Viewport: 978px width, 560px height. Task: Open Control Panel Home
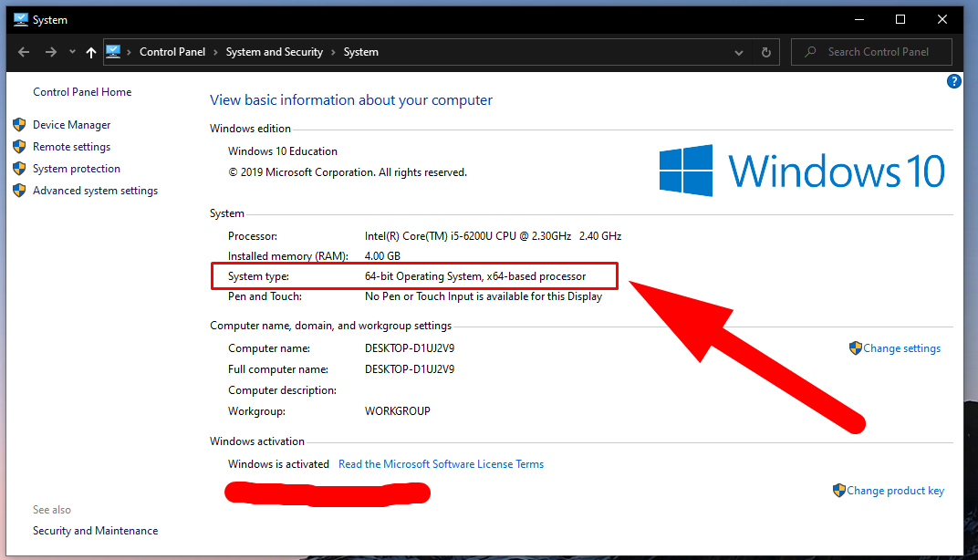tap(82, 92)
